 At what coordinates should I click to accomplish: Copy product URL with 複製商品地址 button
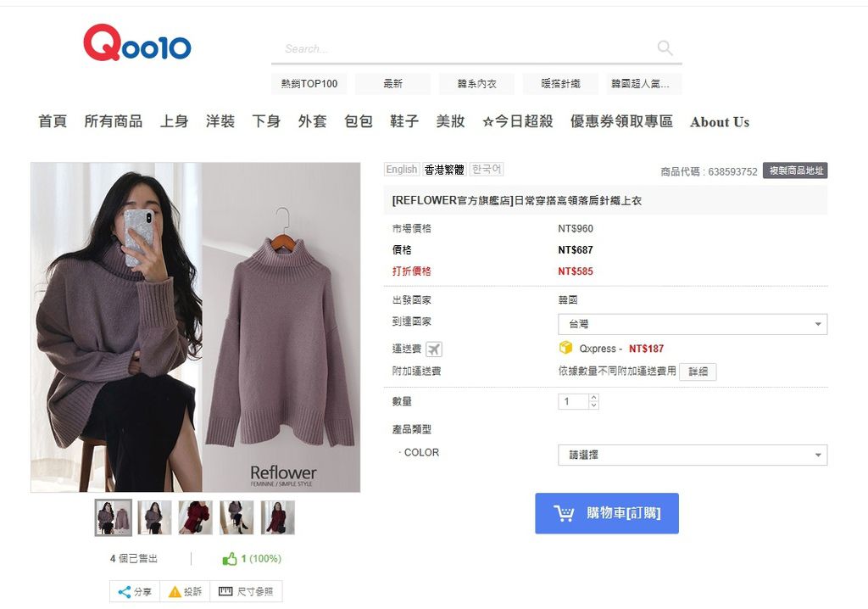[x=795, y=170]
